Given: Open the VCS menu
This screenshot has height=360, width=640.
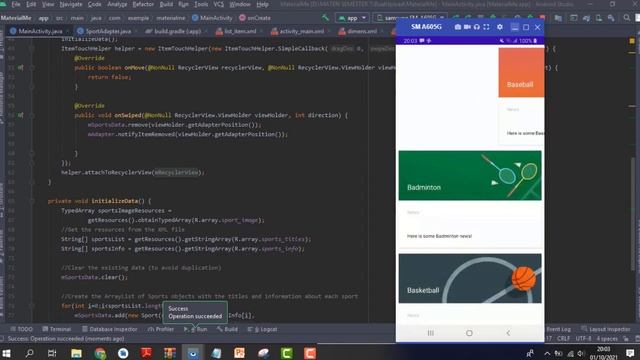Looking at the screenshot, I should pos(219,4).
